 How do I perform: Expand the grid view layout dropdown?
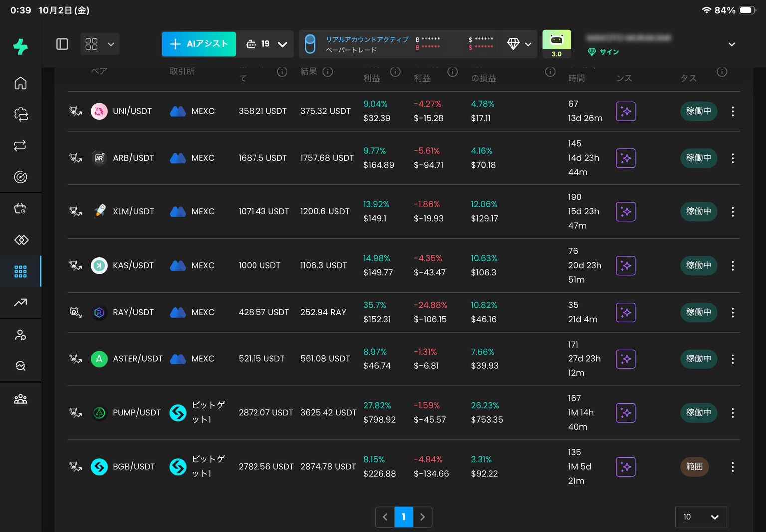tap(100, 44)
